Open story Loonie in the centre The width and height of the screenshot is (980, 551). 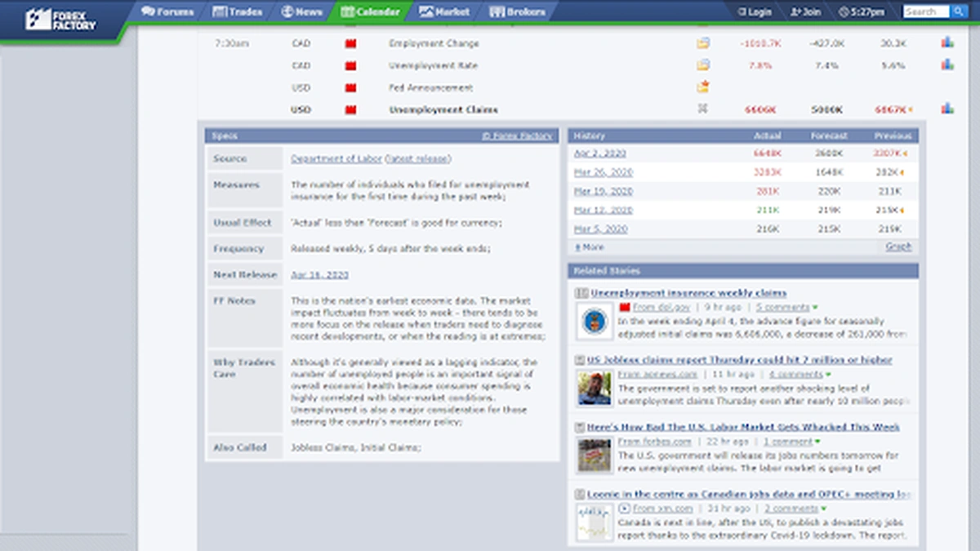(x=748, y=495)
